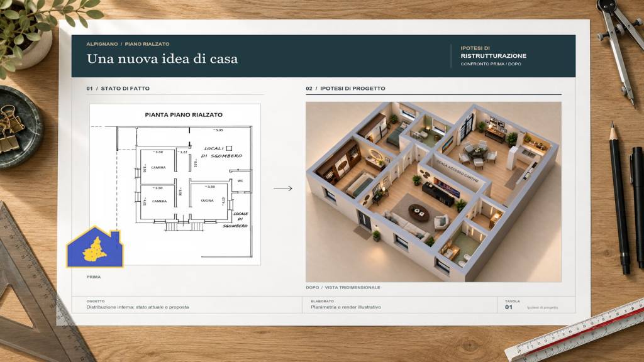
Task: Select the 'ALPIGNANO / PIANO RIALZATO' header text
Action: 128,44
